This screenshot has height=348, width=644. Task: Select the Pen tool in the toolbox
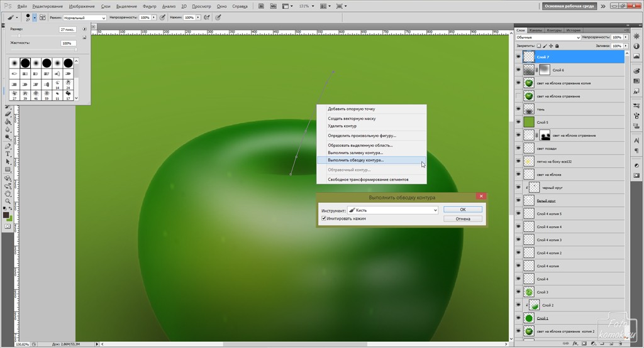pos(8,146)
